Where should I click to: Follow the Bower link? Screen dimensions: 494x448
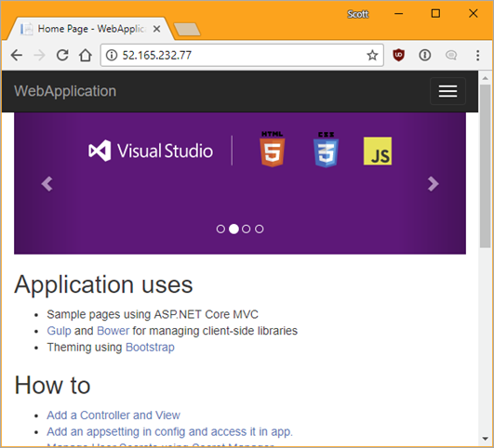point(113,331)
